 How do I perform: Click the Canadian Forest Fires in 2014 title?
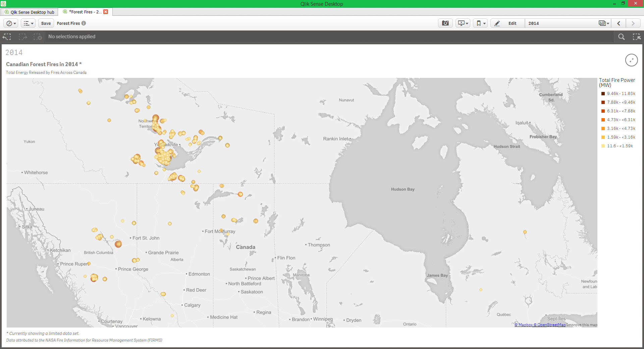point(44,64)
